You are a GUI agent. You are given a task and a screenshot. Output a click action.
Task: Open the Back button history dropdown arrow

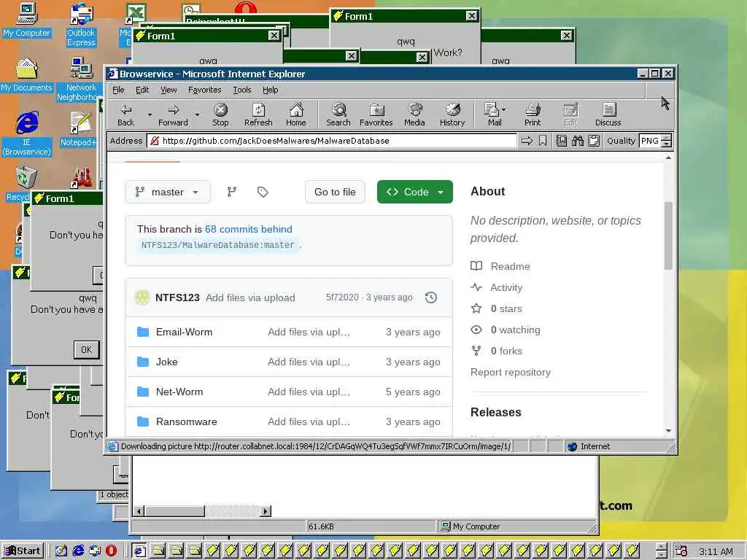coord(150,114)
